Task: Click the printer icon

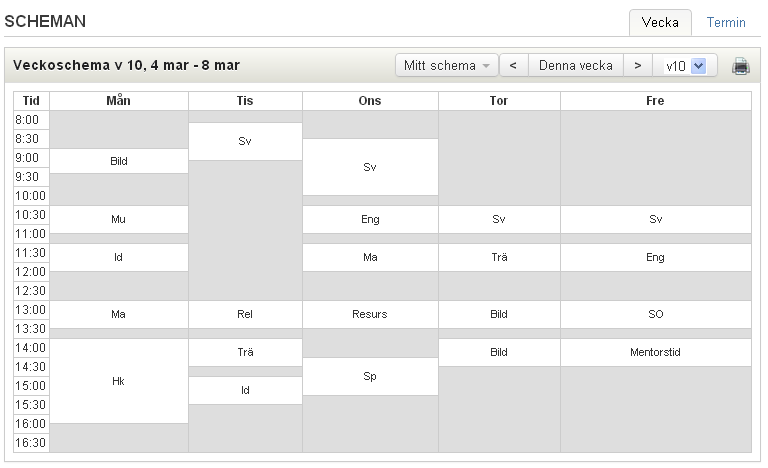Action: (741, 66)
